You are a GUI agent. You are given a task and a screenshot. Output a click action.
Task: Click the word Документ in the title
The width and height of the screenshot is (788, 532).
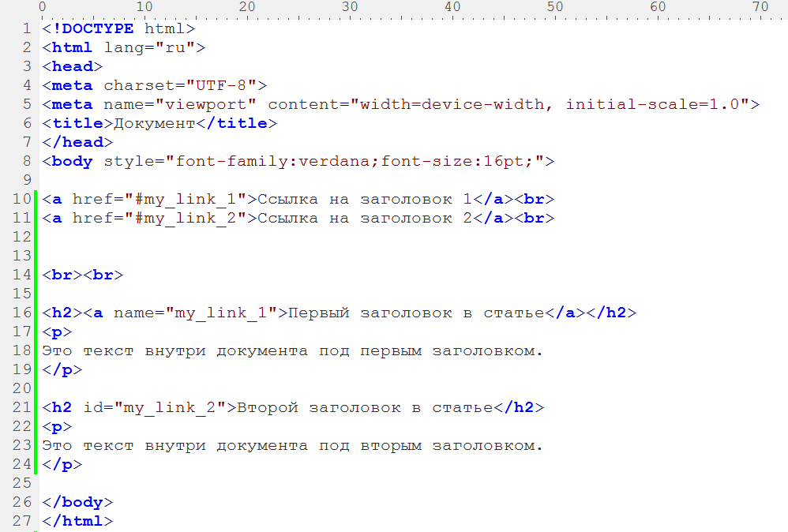(x=155, y=124)
